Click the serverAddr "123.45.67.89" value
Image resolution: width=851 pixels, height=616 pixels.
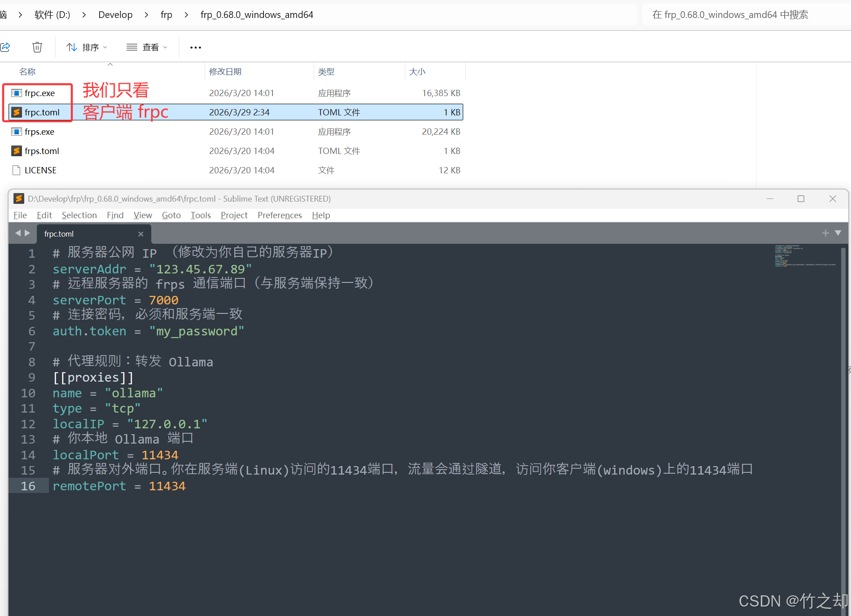click(201, 269)
